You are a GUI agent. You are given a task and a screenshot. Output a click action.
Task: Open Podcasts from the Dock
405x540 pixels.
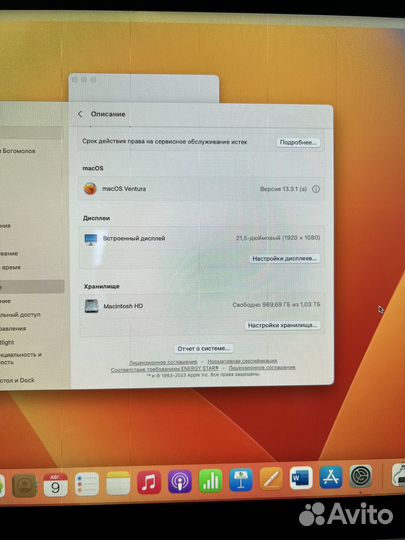(180, 481)
